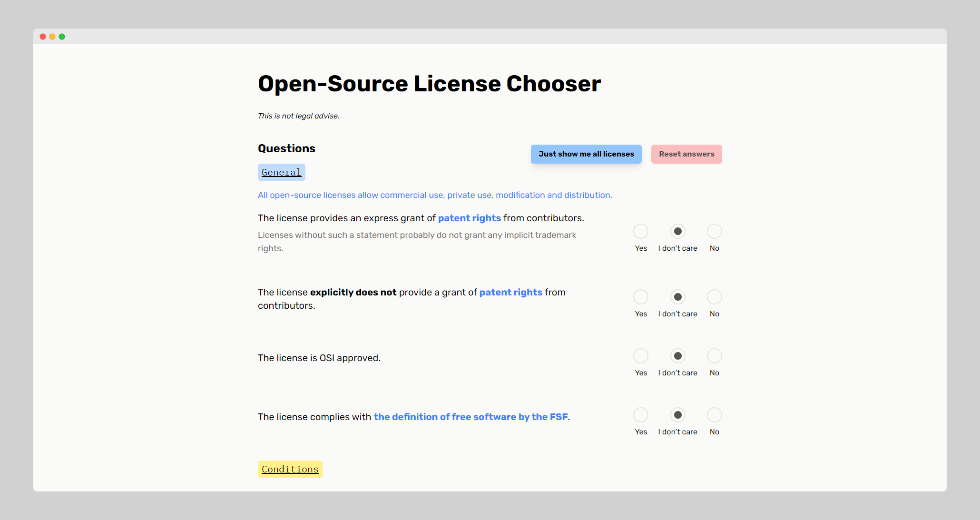Click "Just show me all licenses" button
Viewport: 980px width, 520px height.
click(x=586, y=154)
